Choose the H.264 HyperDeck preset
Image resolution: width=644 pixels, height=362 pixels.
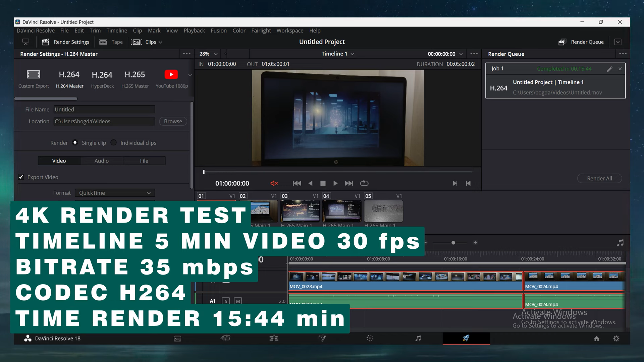102,79
